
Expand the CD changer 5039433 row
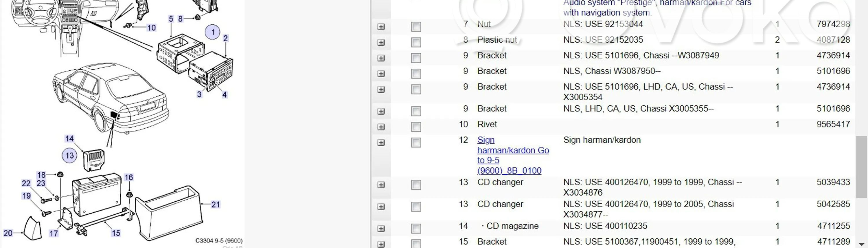click(381, 185)
